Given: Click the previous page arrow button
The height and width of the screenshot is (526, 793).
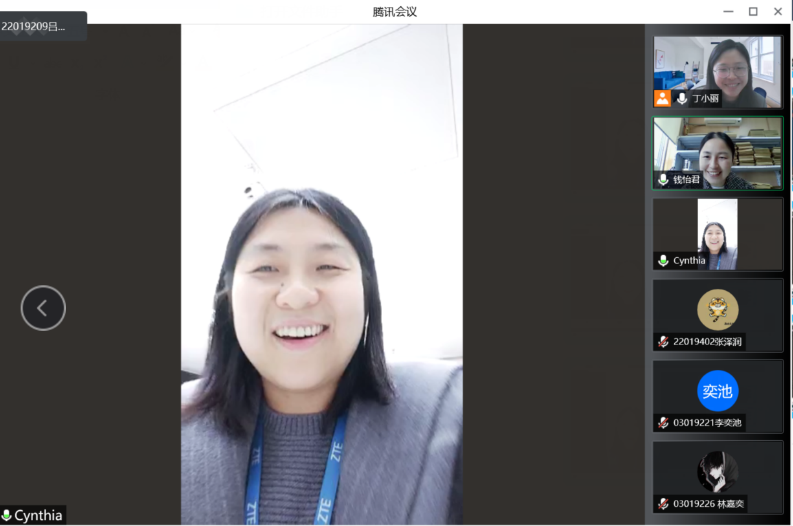Looking at the screenshot, I should tap(43, 308).
